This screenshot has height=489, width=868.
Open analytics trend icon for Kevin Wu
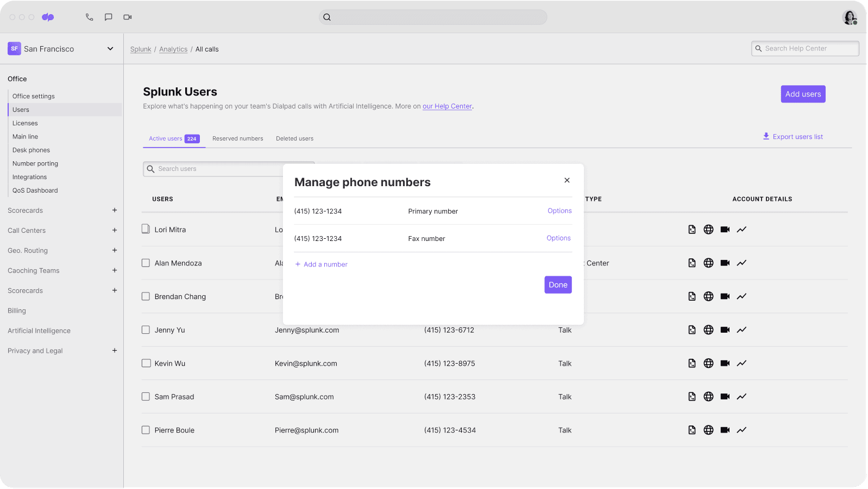point(741,363)
